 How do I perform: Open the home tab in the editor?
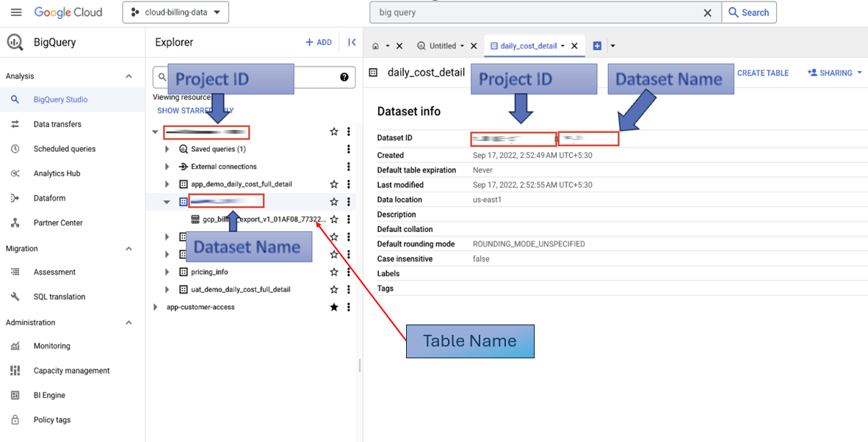pos(375,46)
